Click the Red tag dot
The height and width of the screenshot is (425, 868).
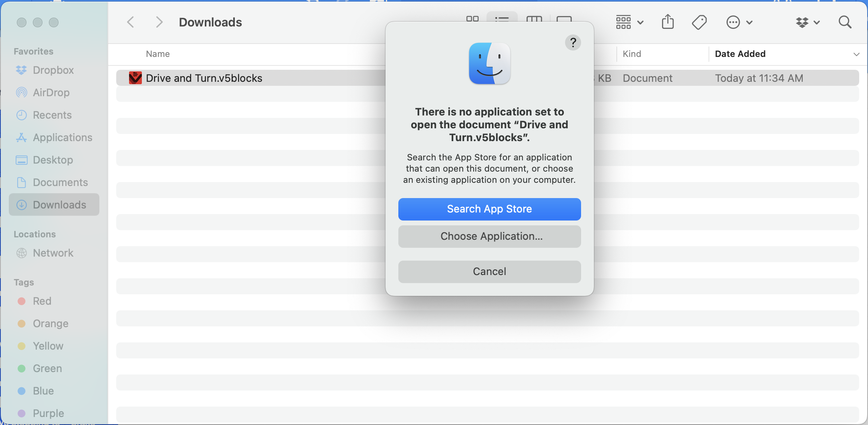tap(22, 301)
